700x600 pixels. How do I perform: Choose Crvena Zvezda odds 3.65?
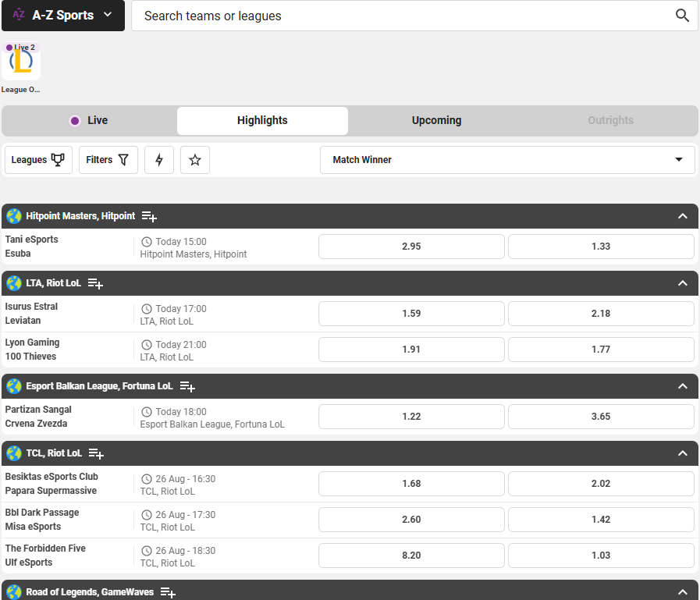coord(601,417)
